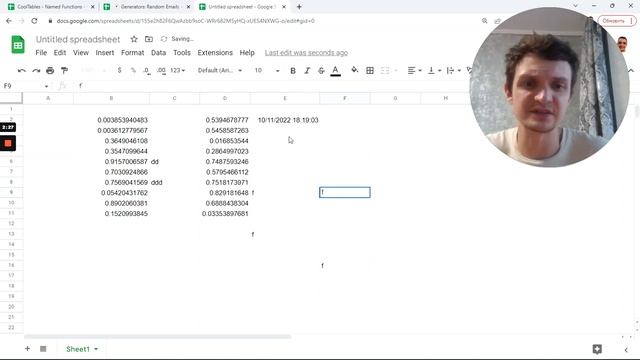Viewport: 640px width, 360px height.
Task: Toggle strikethrough formatting
Action: (x=321, y=71)
